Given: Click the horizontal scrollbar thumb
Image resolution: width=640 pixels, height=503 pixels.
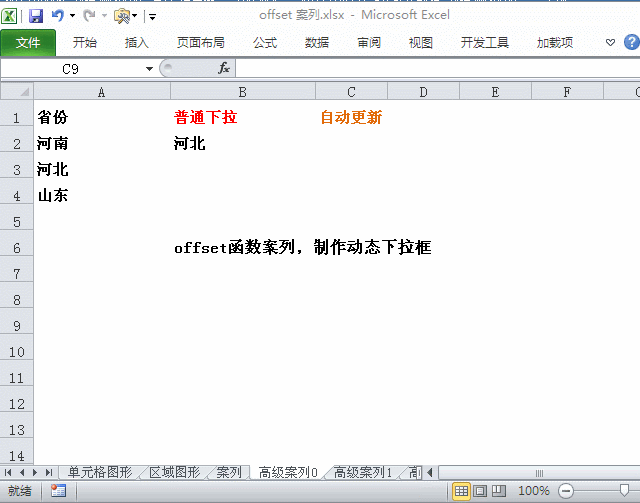Looking at the screenshot, I should [x=539, y=473].
